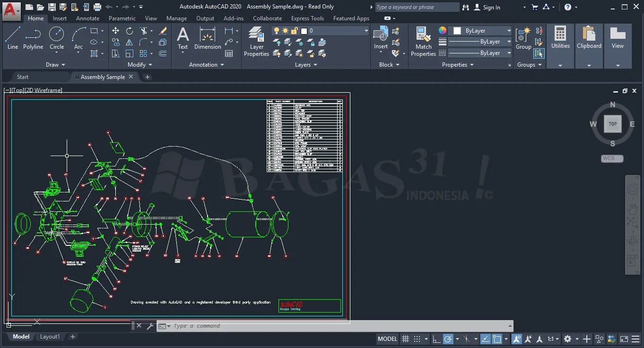The width and height of the screenshot is (644, 348).
Task: Expand the Modify panel
Action: tap(140, 65)
